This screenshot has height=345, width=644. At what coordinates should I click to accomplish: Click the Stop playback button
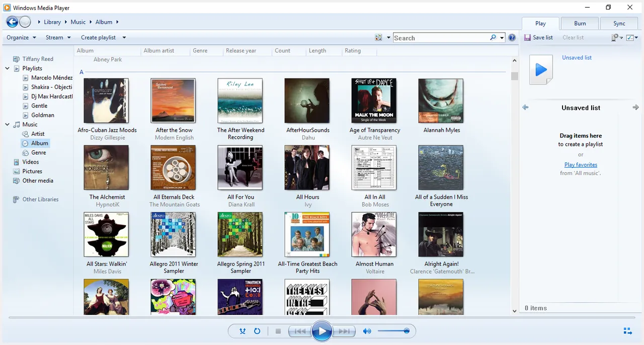(278, 331)
